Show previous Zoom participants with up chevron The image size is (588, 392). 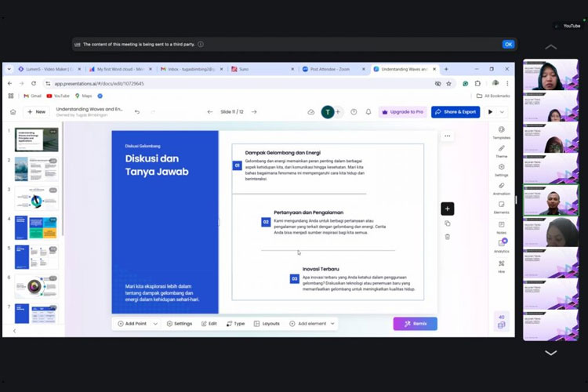[550, 47]
